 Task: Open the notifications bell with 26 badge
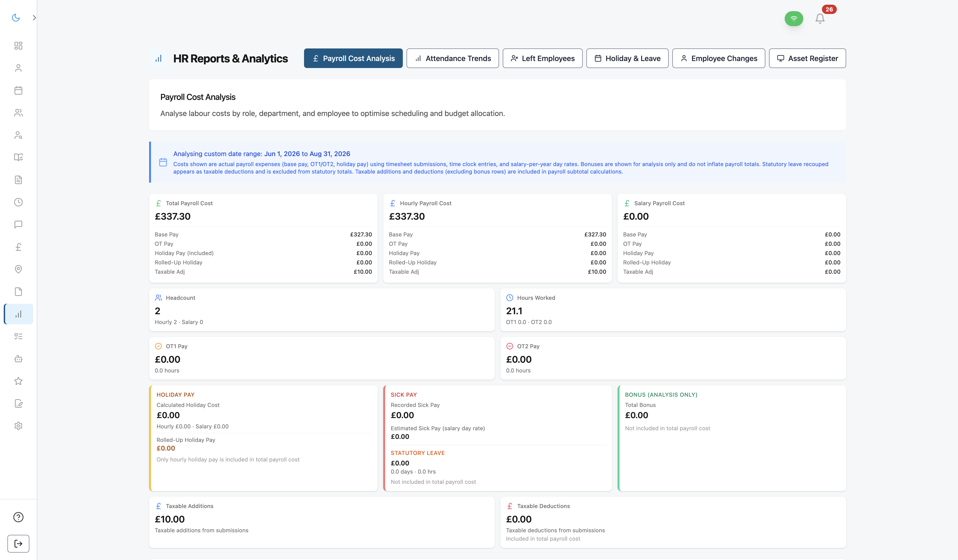820,18
